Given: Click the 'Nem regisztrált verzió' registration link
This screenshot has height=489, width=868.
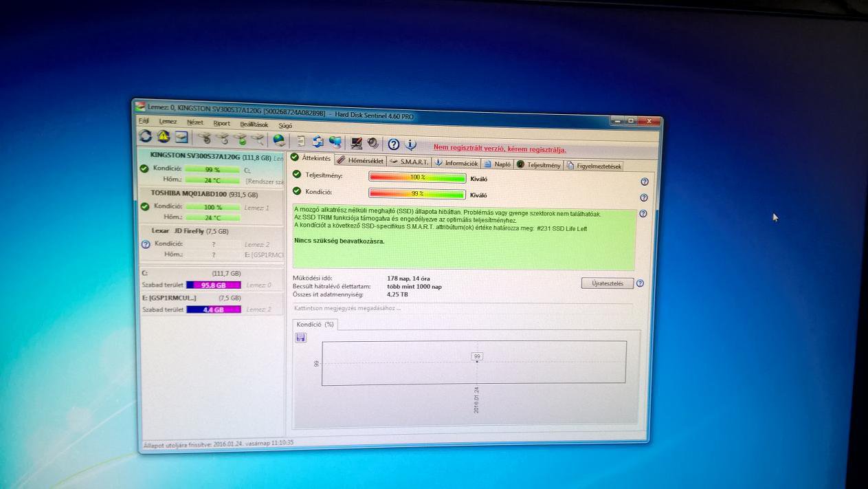Looking at the screenshot, I should click(500, 149).
